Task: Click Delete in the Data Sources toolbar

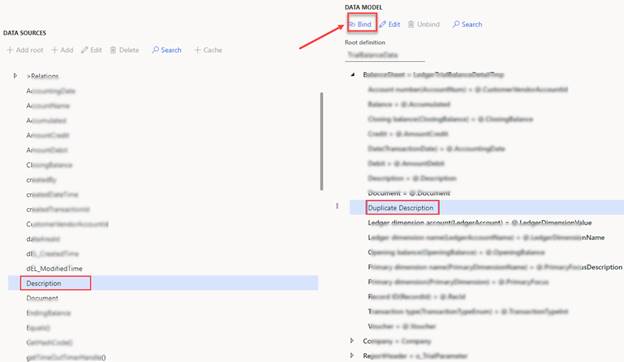Action: tap(125, 50)
